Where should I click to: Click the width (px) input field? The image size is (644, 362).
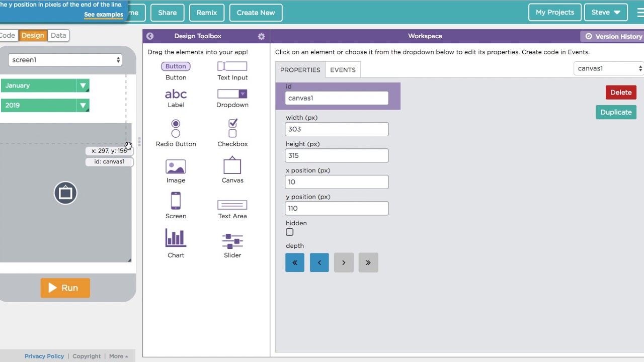337,129
